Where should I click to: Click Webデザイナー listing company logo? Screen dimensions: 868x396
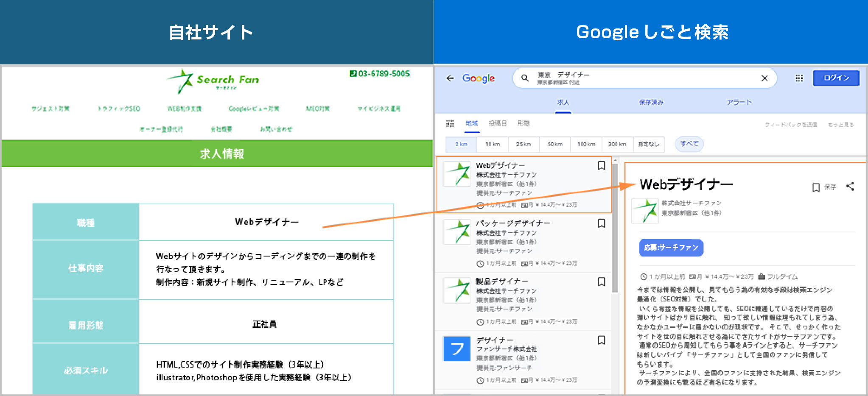coord(457,174)
